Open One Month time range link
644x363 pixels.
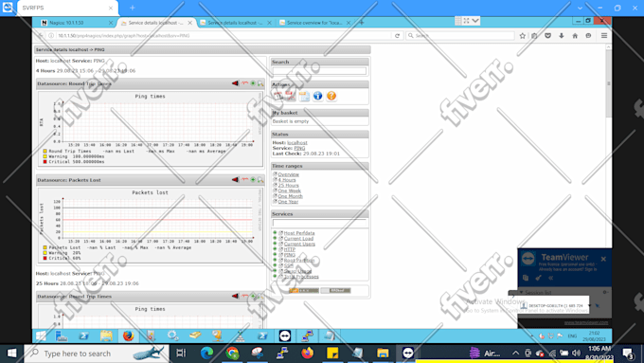(291, 196)
